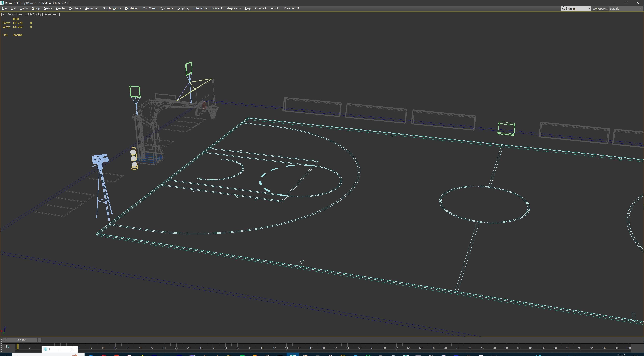Open the mini curve editor icon
The height and width of the screenshot is (356, 644).
click(x=7, y=347)
